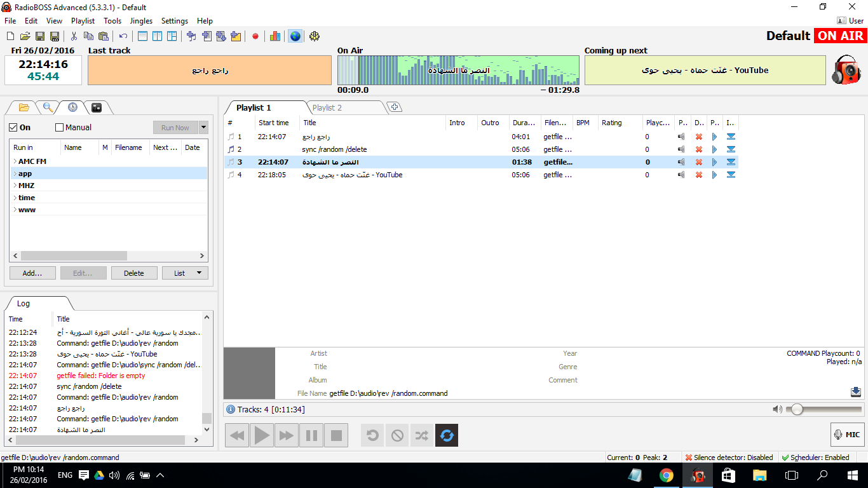Open the Tools menu
Image resolution: width=868 pixels, height=488 pixels.
[x=112, y=21]
